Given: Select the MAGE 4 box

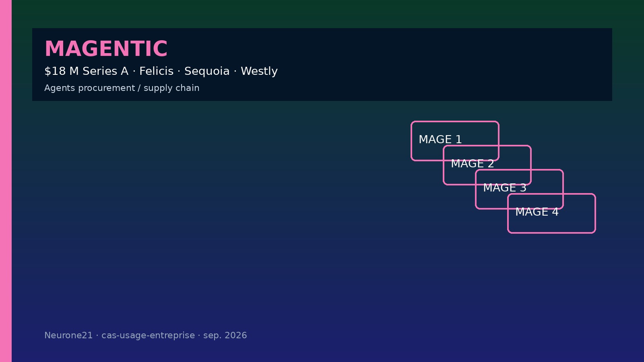Looking at the screenshot, I should point(551,213).
